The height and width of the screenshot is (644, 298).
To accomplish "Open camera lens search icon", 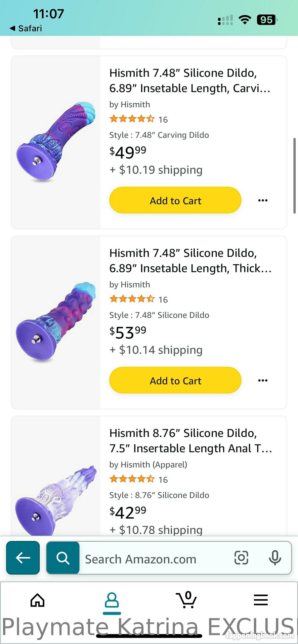I will (x=241, y=558).
